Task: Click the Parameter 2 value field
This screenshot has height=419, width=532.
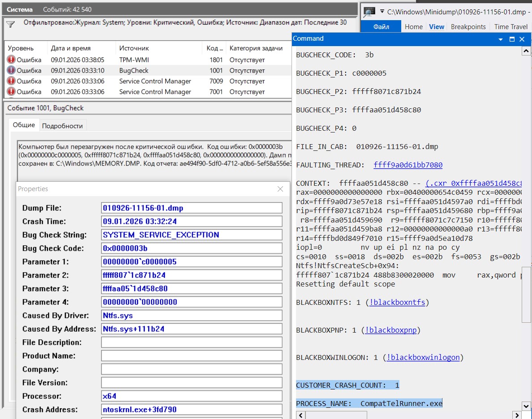Action: click(x=192, y=275)
